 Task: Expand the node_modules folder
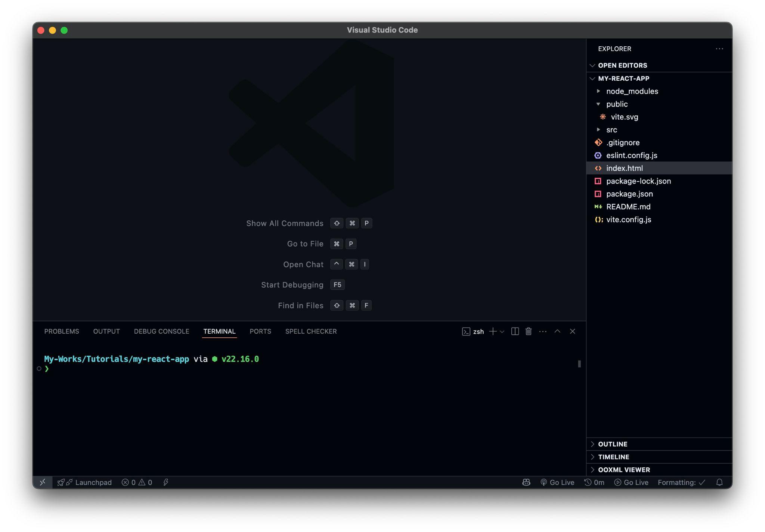pos(632,91)
